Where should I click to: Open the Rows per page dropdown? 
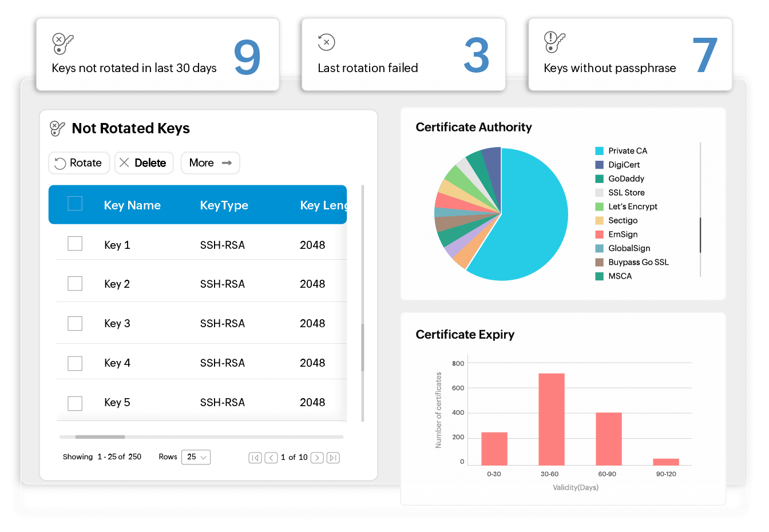pyautogui.click(x=196, y=457)
